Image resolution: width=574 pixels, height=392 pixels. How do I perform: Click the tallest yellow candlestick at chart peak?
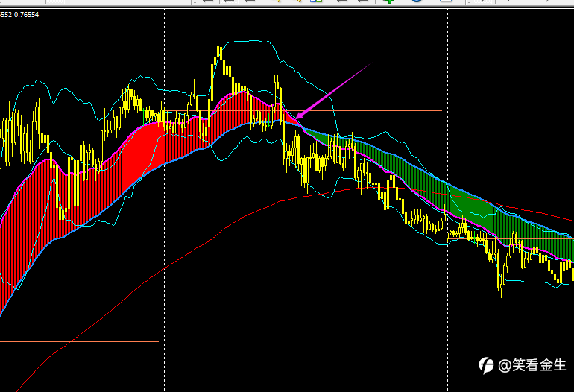(x=215, y=51)
